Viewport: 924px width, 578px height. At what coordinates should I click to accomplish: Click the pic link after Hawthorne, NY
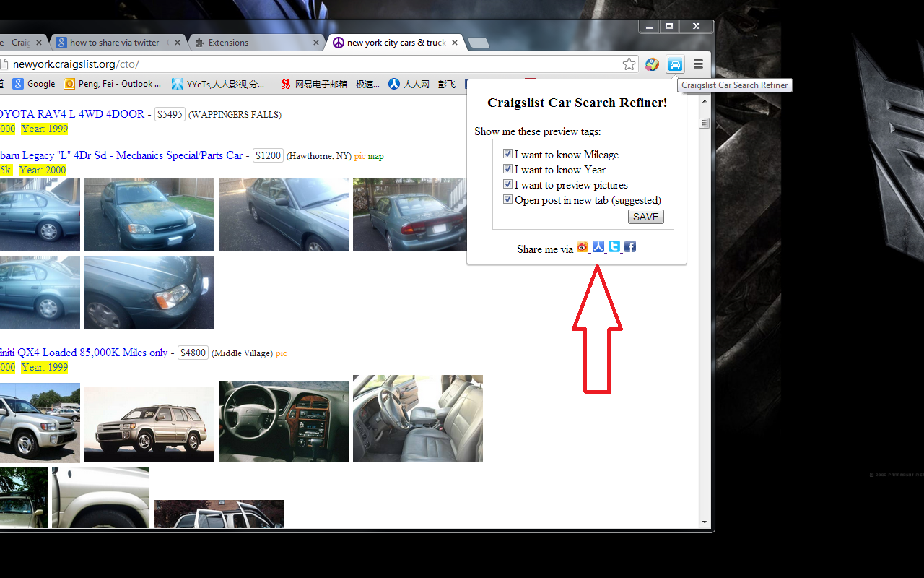(359, 156)
